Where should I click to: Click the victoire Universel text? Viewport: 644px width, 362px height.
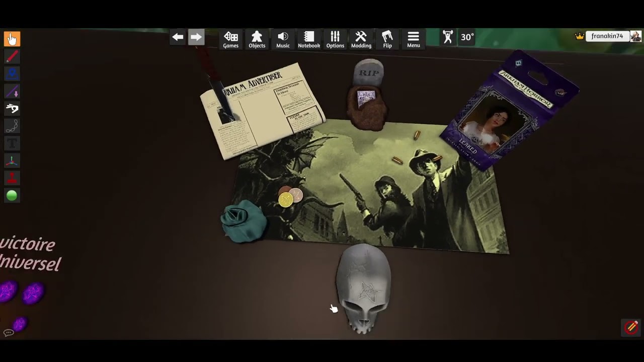30,254
